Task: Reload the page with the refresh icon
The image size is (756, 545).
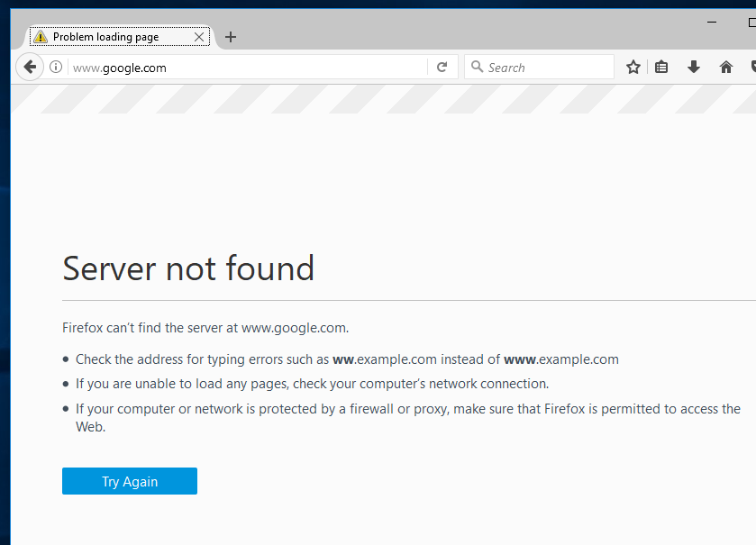Action: point(442,67)
